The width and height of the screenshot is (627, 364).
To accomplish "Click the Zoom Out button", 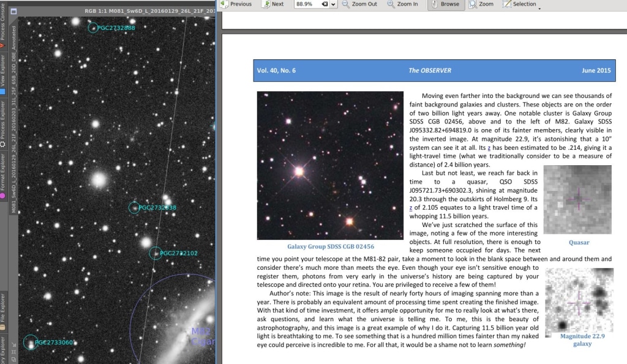I will point(359,4).
